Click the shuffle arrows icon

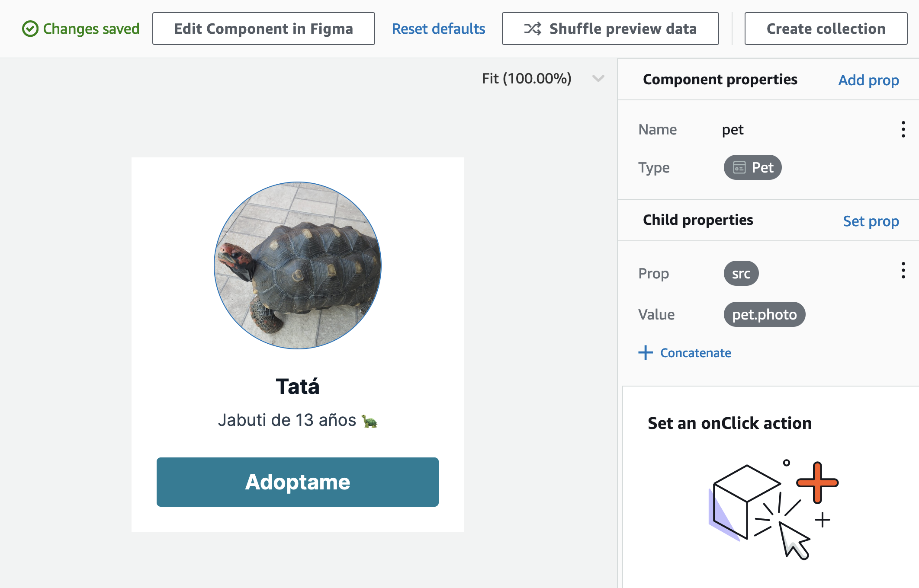point(533,29)
